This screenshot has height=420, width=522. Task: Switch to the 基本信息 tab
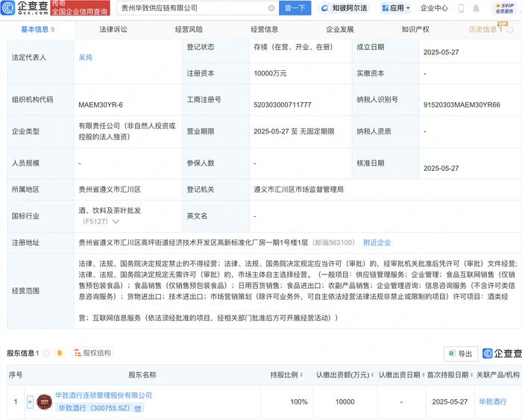coord(37,30)
